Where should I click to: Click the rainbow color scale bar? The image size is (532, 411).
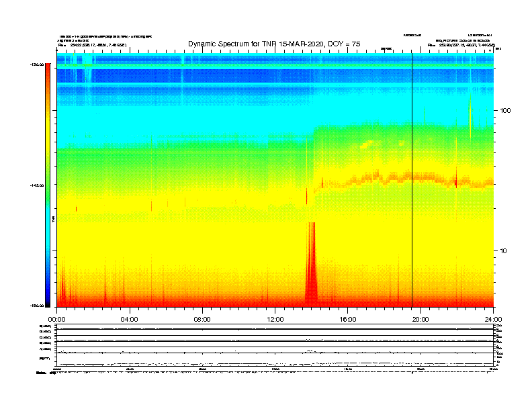[48, 185]
